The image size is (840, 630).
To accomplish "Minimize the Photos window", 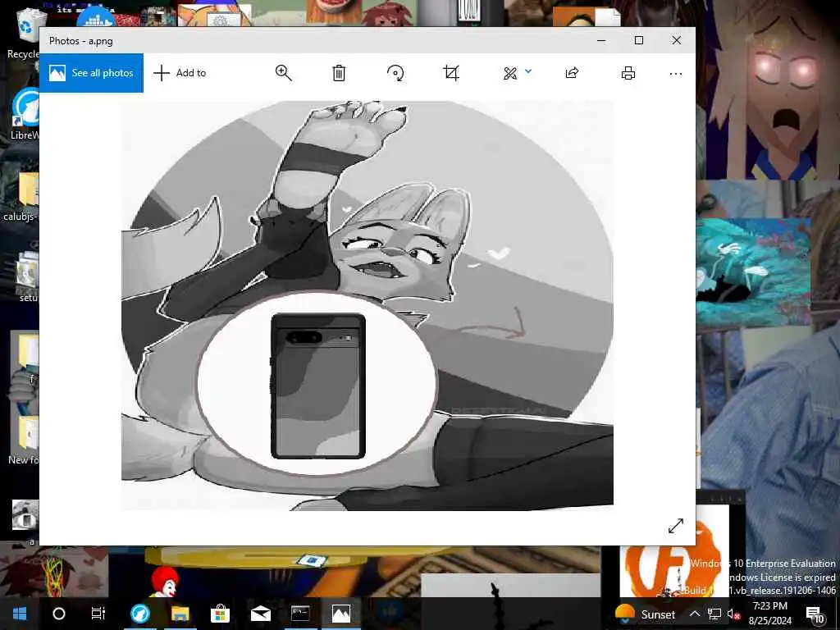I will coord(601,40).
